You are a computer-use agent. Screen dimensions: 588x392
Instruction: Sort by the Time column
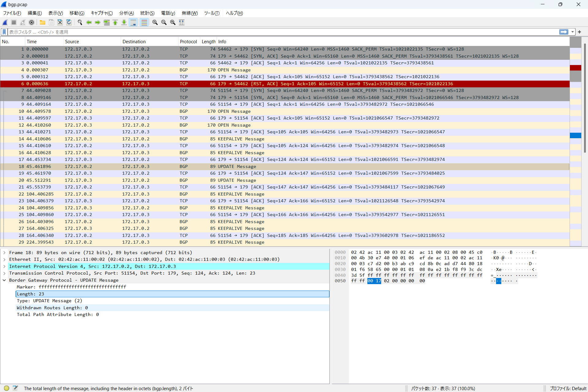pos(44,42)
